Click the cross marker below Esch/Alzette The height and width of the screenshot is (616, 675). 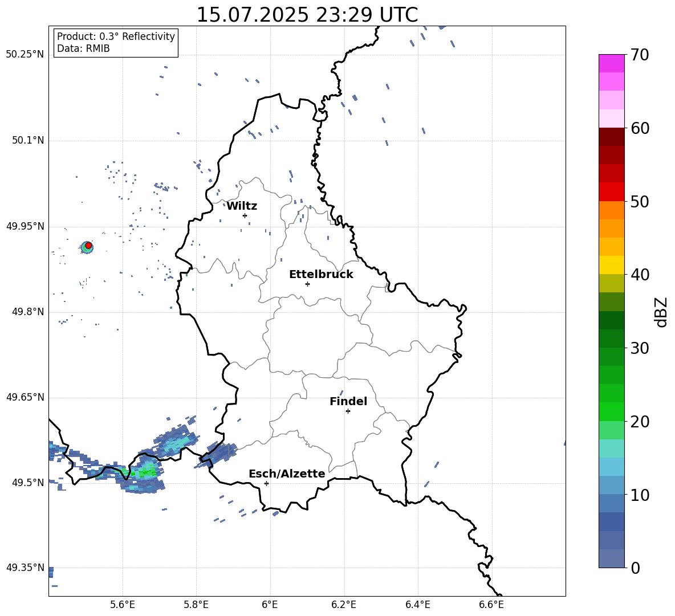click(x=266, y=483)
